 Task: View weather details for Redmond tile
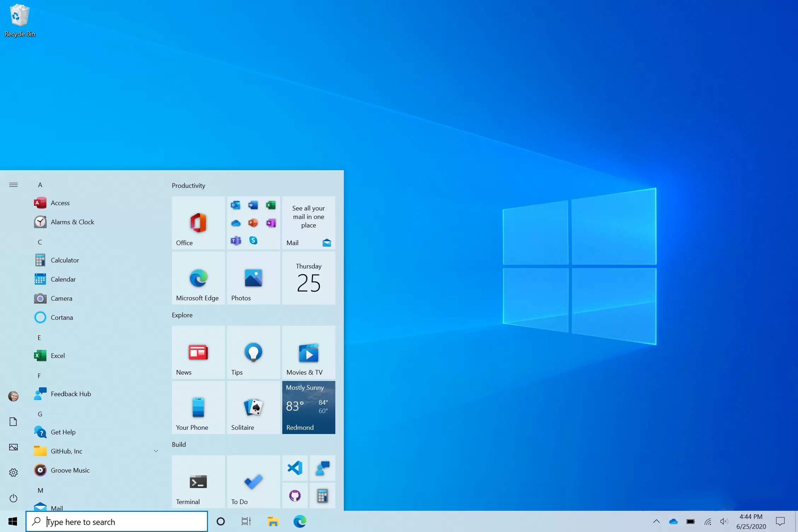[x=308, y=407]
